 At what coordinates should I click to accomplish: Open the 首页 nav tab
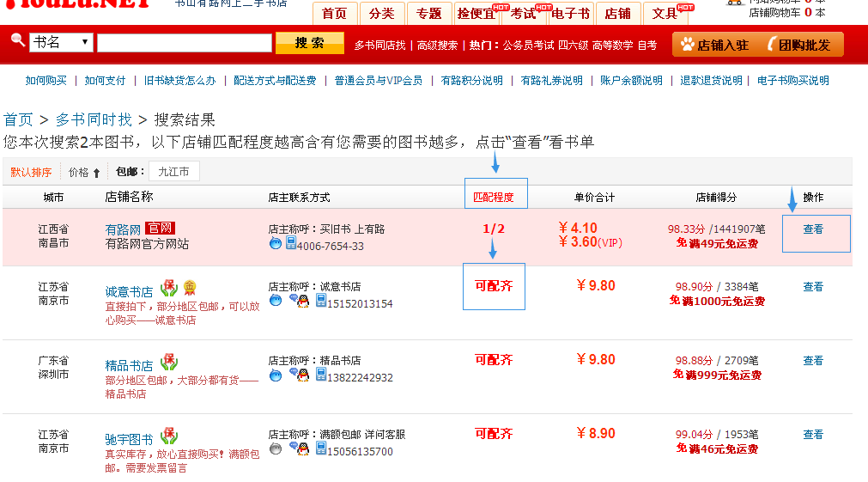(x=334, y=13)
